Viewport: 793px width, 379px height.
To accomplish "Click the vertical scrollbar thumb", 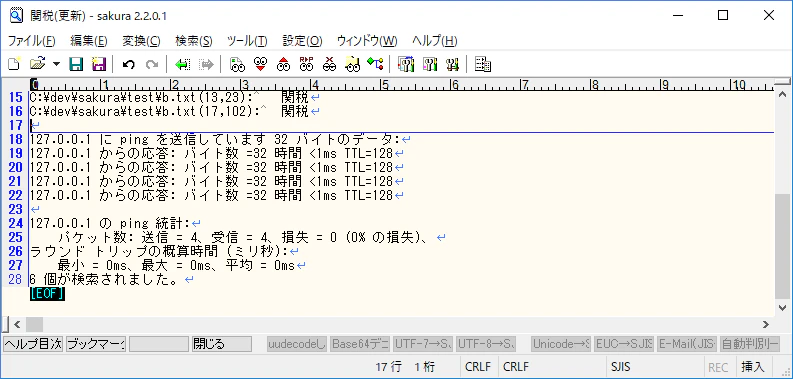I will point(782,246).
